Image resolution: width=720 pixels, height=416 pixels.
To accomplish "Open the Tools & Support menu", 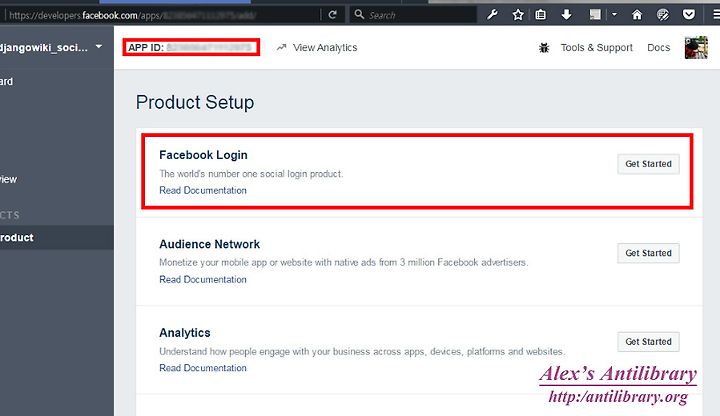I will 596,48.
